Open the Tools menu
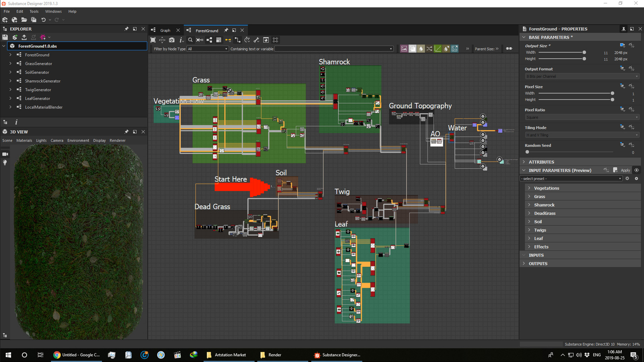 coord(34,11)
